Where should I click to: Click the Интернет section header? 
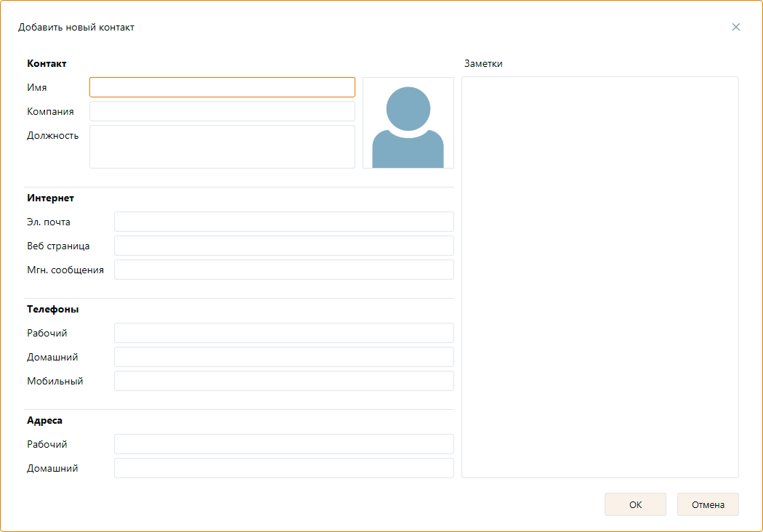click(51, 198)
